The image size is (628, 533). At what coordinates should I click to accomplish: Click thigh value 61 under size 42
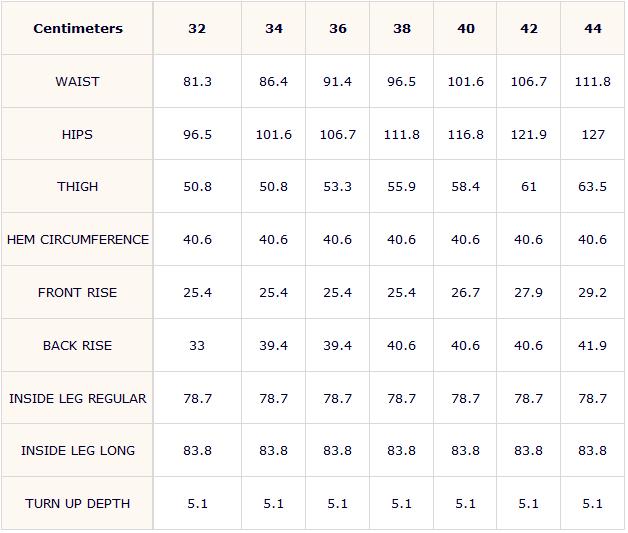[529, 186]
